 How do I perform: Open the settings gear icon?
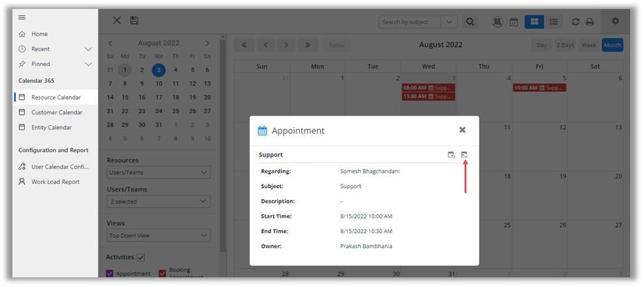coord(615,21)
